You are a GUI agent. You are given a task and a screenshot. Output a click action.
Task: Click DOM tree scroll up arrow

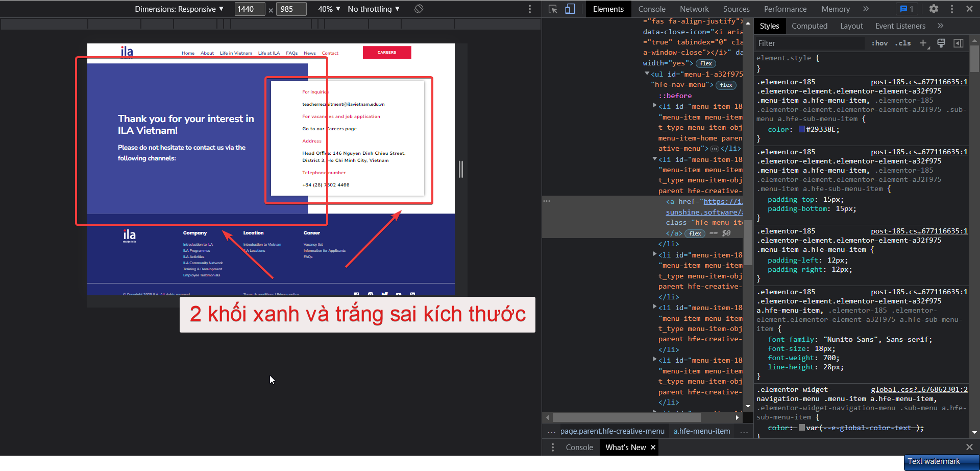tap(748, 23)
